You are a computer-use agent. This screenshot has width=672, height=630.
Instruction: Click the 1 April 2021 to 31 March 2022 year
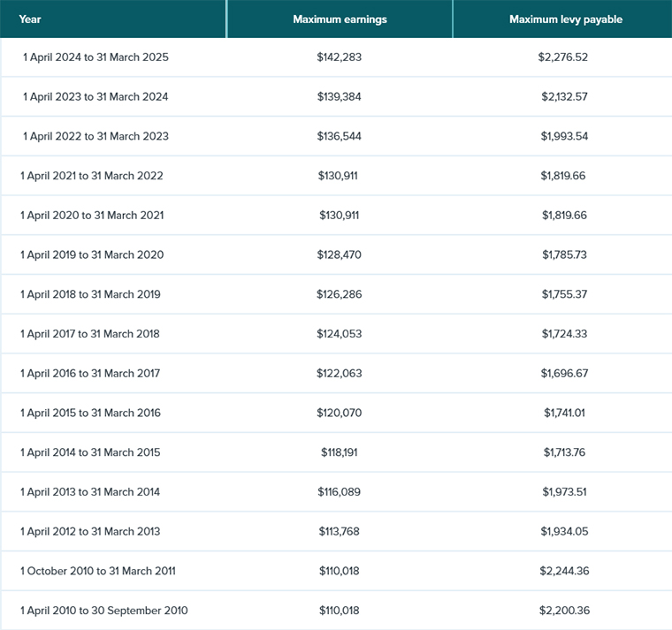click(x=92, y=176)
